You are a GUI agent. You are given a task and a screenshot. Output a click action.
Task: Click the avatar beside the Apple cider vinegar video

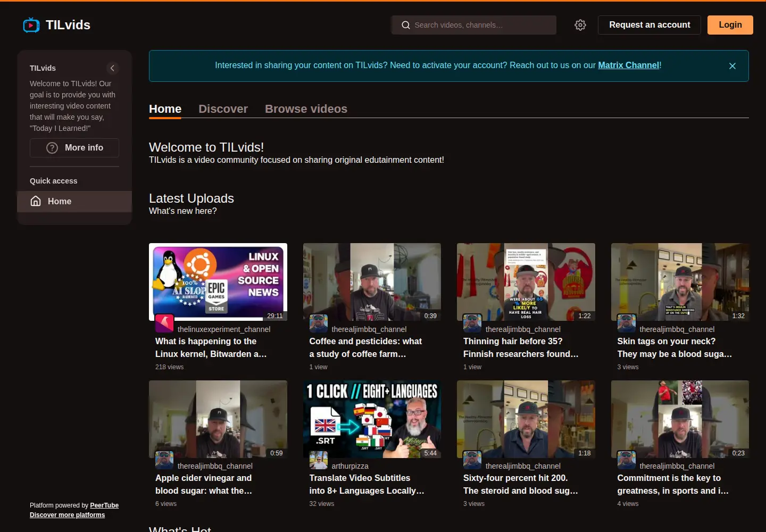pos(164,460)
